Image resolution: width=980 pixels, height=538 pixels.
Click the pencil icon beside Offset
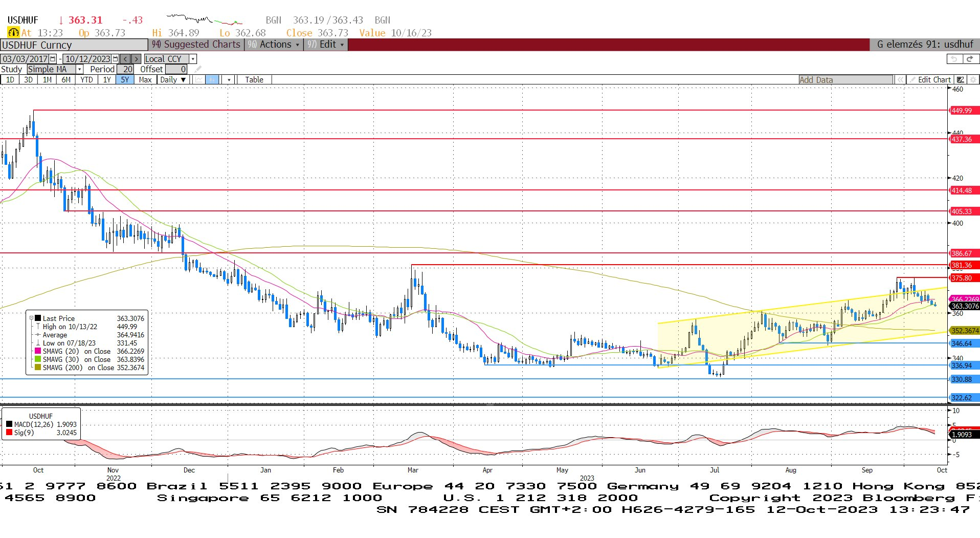pyautogui.click(x=198, y=69)
